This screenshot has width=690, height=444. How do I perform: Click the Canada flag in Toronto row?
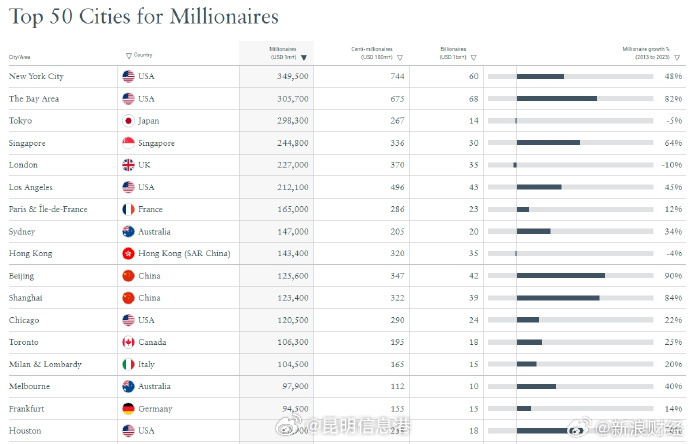coord(128,342)
